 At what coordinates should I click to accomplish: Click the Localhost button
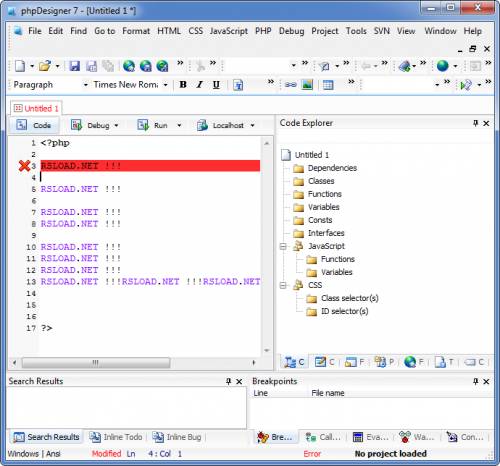coord(220,126)
